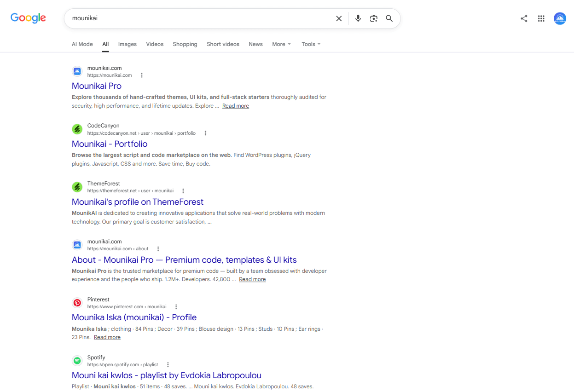Click the Pinterest result favicon
Image resolution: width=574 pixels, height=392 pixels.
click(77, 303)
